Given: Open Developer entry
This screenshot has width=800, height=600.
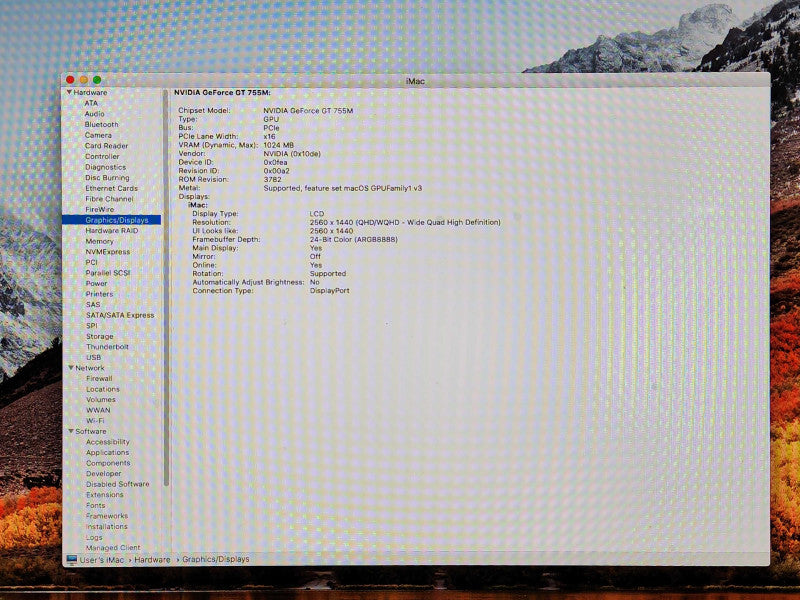Looking at the screenshot, I should pyautogui.click(x=104, y=473).
